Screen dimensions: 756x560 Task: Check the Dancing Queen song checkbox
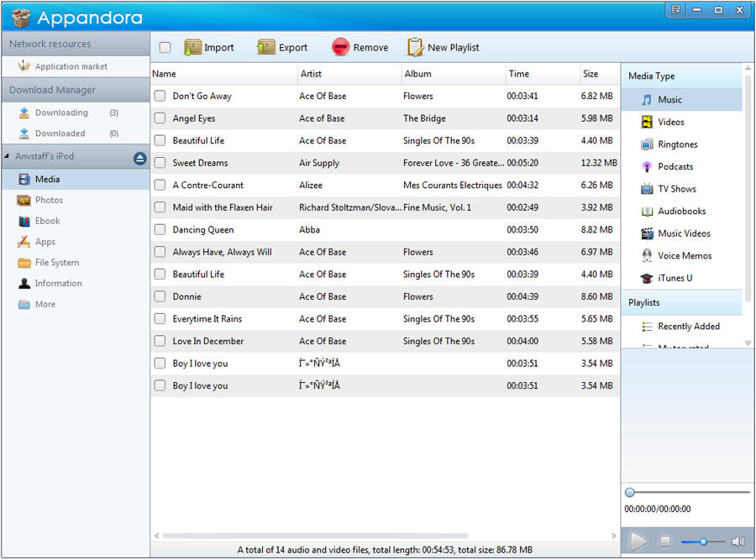[x=160, y=229]
